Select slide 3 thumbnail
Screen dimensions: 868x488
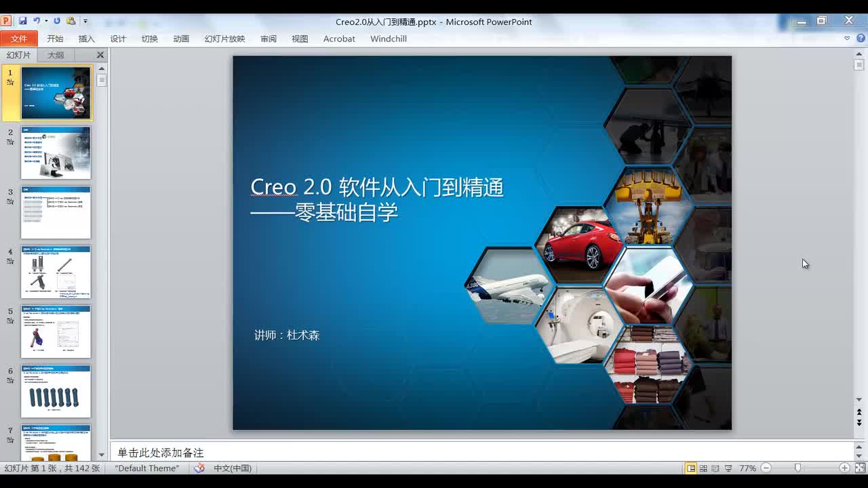56,212
